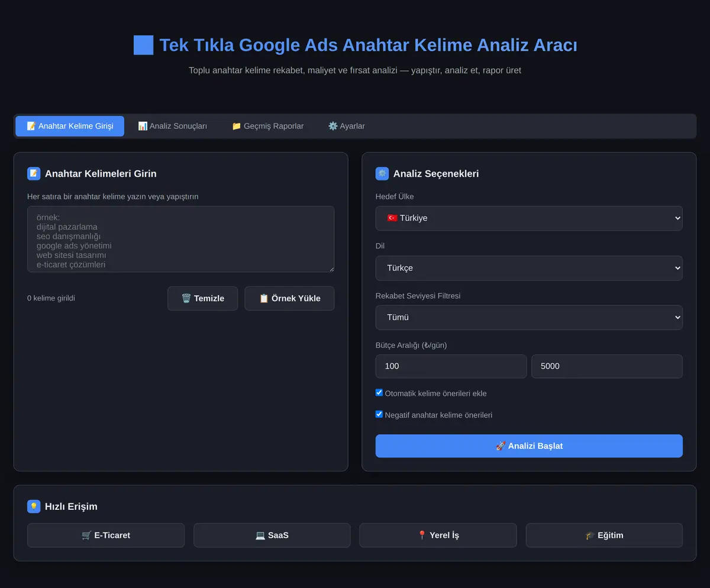The width and height of the screenshot is (710, 588).
Task: Open the Dil dropdown set to Türkçe
Action: 529,268
